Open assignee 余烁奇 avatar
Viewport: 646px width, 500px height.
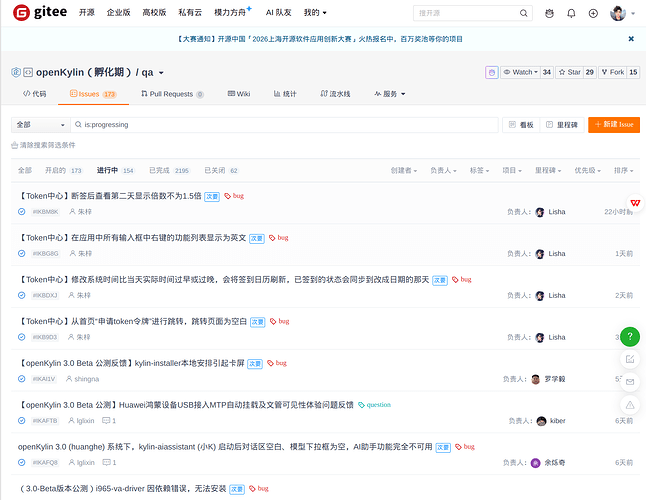coord(536,463)
